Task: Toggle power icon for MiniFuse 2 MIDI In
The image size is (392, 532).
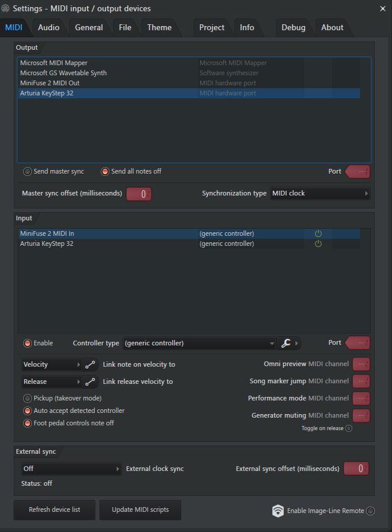Action: click(318, 233)
